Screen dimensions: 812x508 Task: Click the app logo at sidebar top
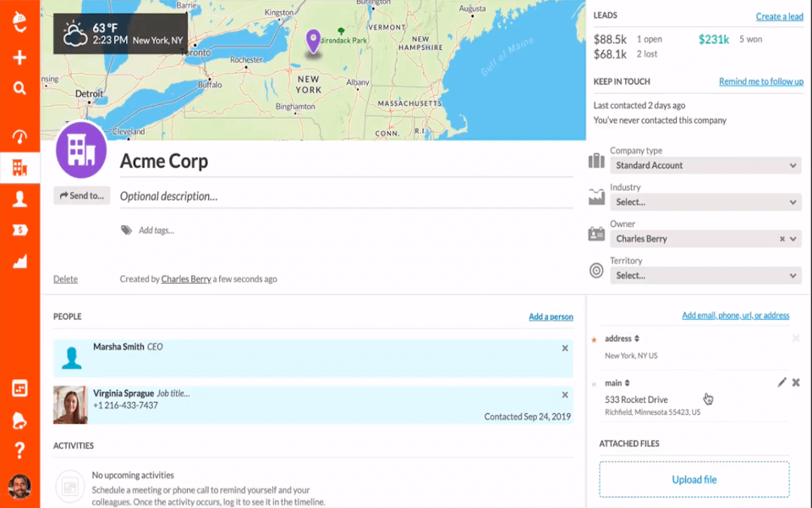pyautogui.click(x=19, y=22)
